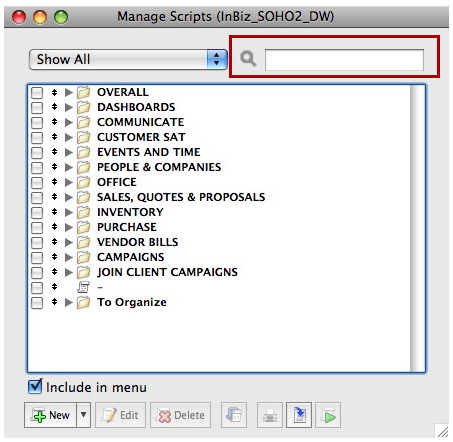Expand the SALES, QUOTES & PROPOSALS folder

tap(69, 197)
